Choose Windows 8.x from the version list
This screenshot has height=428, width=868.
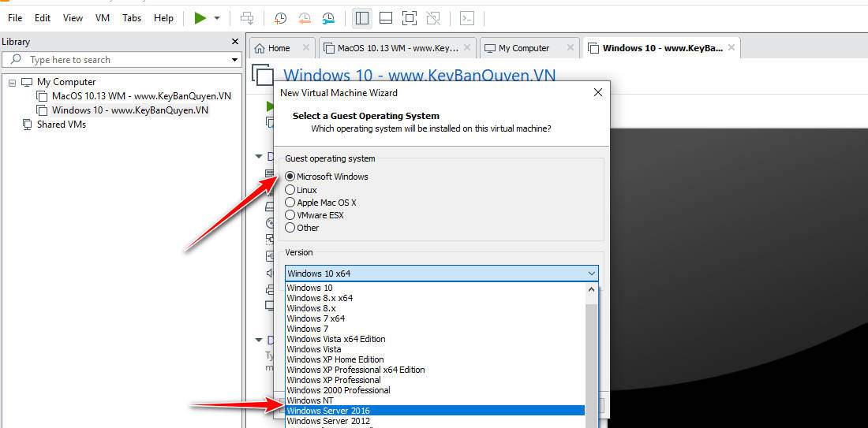[x=435, y=308]
